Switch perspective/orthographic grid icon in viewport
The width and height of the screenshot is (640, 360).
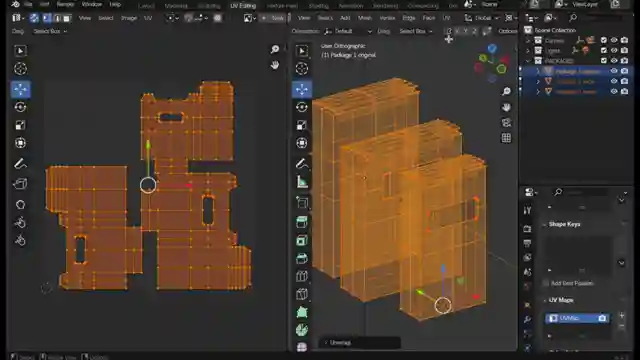(506, 138)
